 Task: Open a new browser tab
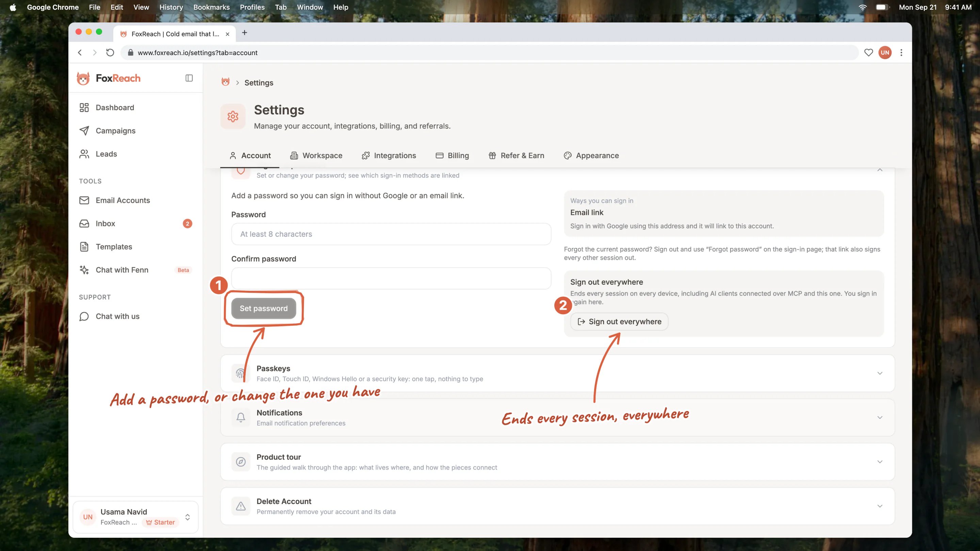[245, 33]
